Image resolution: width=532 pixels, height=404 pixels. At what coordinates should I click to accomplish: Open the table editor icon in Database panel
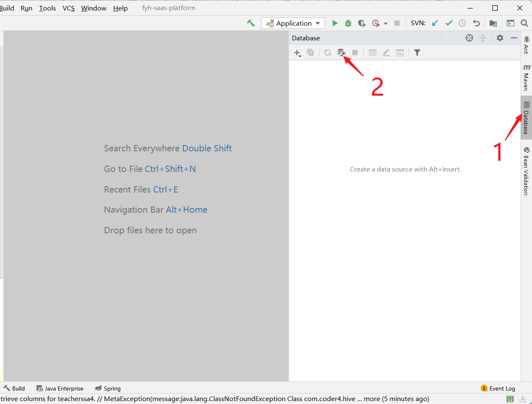372,53
